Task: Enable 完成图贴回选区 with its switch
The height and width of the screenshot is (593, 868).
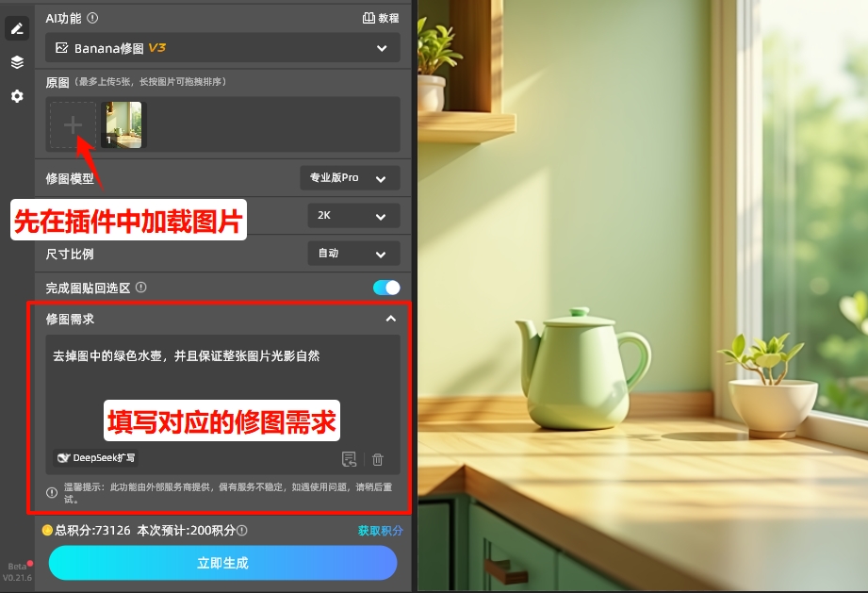Action: pyautogui.click(x=386, y=287)
